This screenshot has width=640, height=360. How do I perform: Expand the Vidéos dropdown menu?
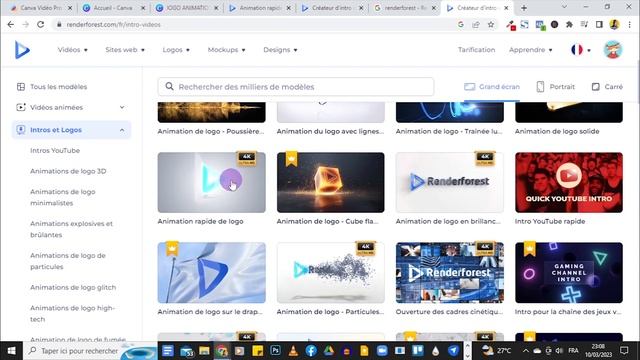73,50
